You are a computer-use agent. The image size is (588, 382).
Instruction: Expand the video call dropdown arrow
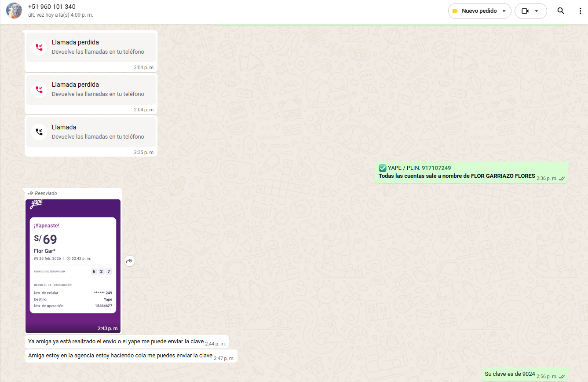pos(537,11)
